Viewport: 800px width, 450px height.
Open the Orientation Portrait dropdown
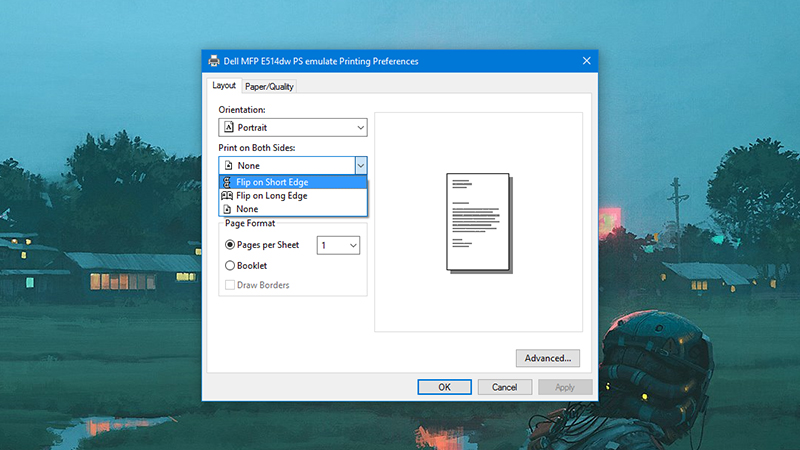tap(293, 128)
